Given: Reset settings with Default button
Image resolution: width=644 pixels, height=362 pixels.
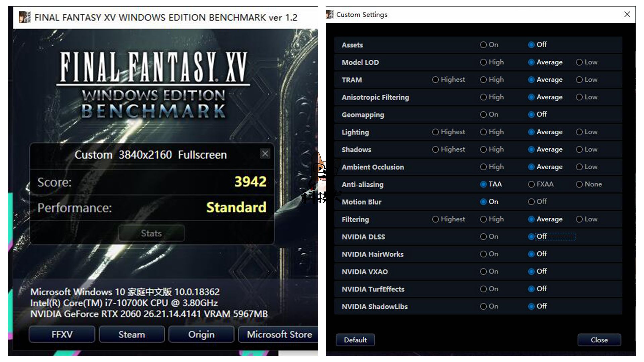Looking at the screenshot, I should click(355, 340).
